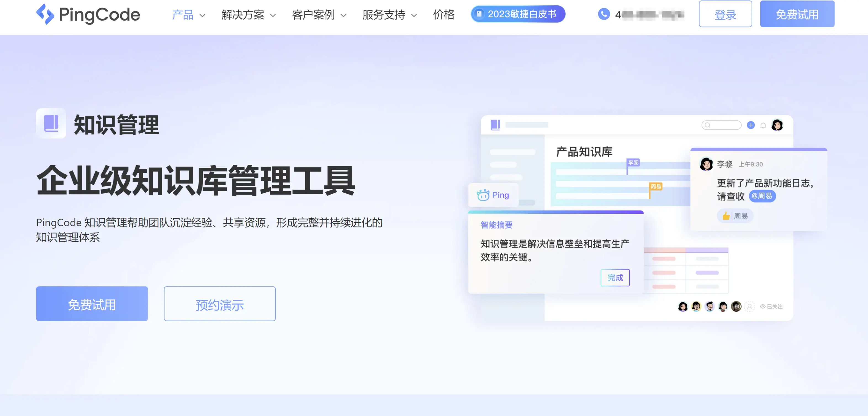Viewport: 868px width, 416px height.
Task: Click the hero 免费试用 button
Action: [92, 304]
